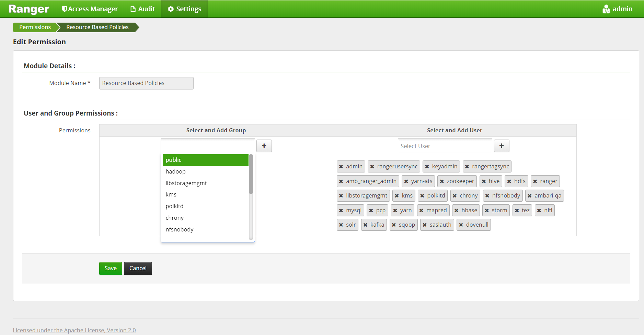
Task: Remove the nifi user permission
Action: click(x=540, y=210)
